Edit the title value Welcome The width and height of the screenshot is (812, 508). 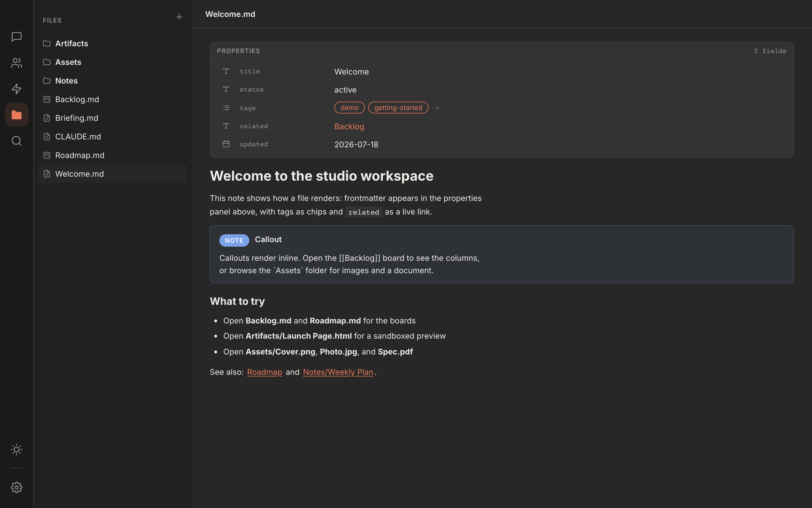pyautogui.click(x=351, y=72)
